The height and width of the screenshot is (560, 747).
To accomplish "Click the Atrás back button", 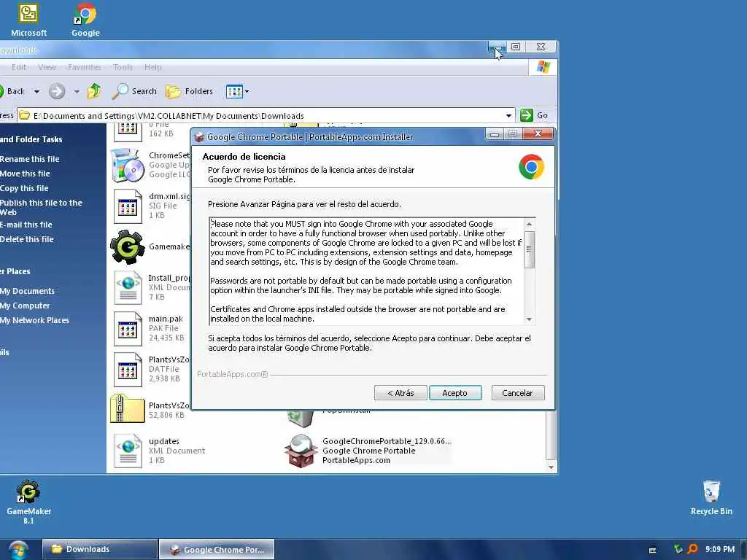I will (x=400, y=393).
